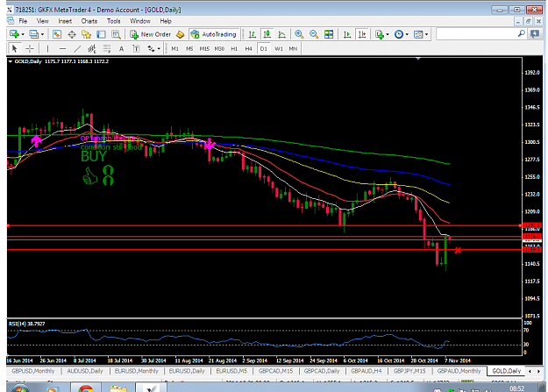Viewport: 548px width, 392px height.
Task: Click the search magnifier in the toolbar
Action: (x=522, y=34)
